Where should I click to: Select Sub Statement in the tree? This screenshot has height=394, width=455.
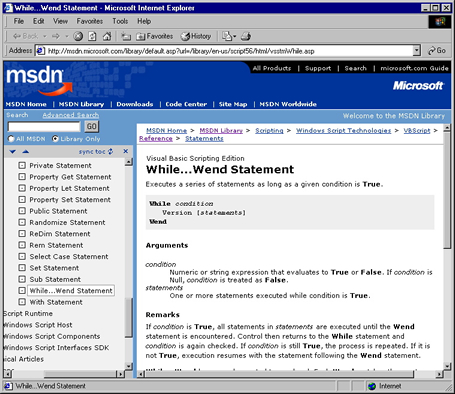tap(55, 279)
